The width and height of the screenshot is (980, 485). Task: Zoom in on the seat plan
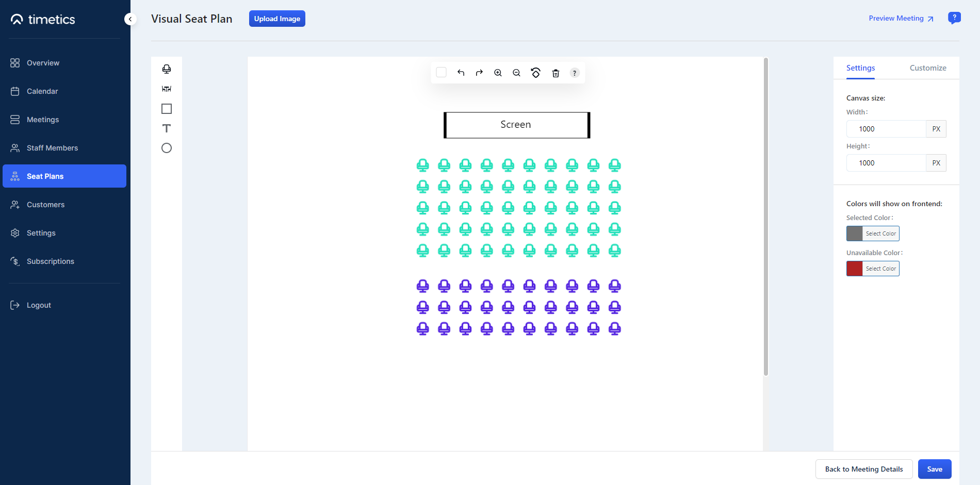point(498,73)
